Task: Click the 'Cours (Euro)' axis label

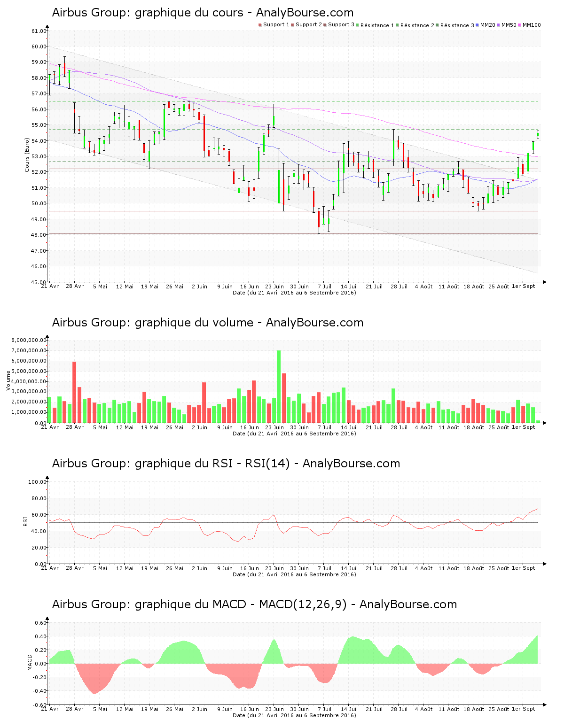Action: [x=27, y=155]
